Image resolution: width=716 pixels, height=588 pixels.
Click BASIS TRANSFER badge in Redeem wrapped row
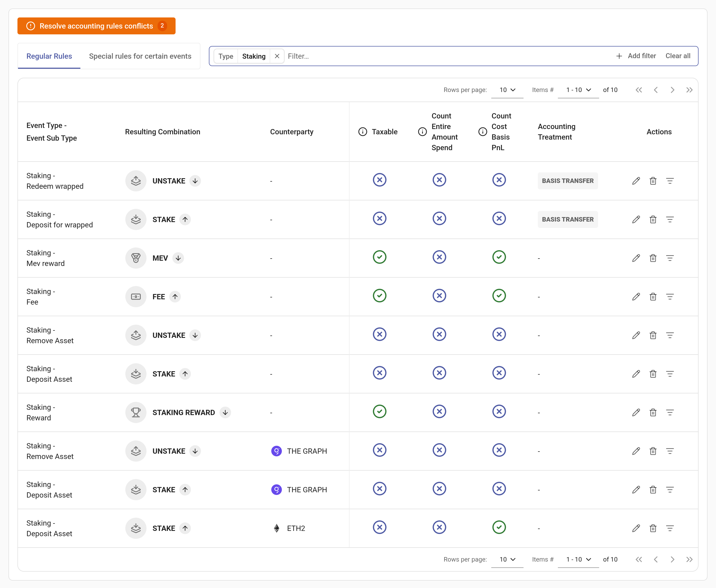point(568,181)
